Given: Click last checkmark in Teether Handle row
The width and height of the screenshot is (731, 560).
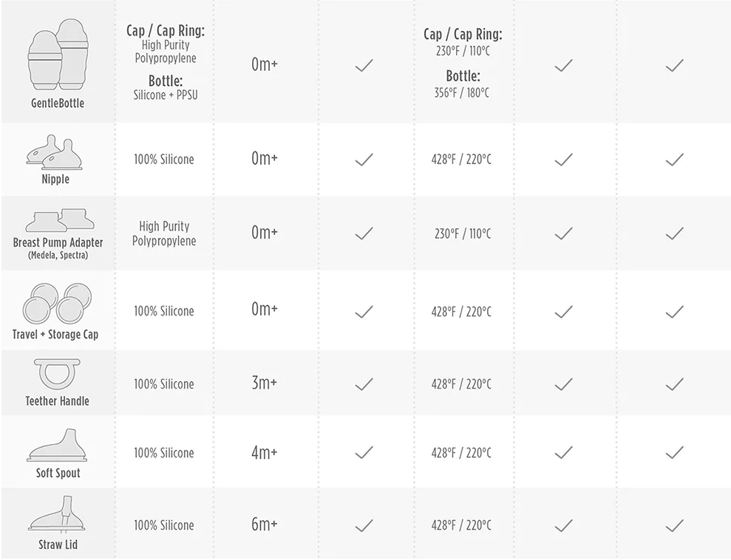Looking at the screenshot, I should pos(674,384).
